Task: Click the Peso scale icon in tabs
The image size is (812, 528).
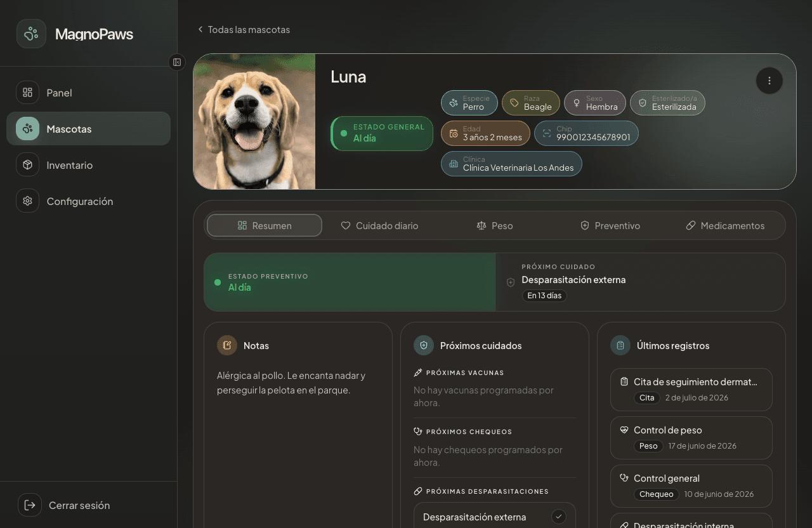Action: click(x=481, y=225)
